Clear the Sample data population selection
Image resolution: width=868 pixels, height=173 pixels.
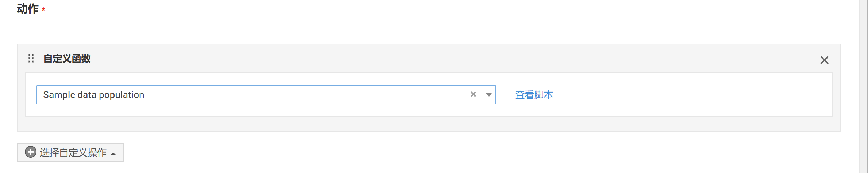473,94
